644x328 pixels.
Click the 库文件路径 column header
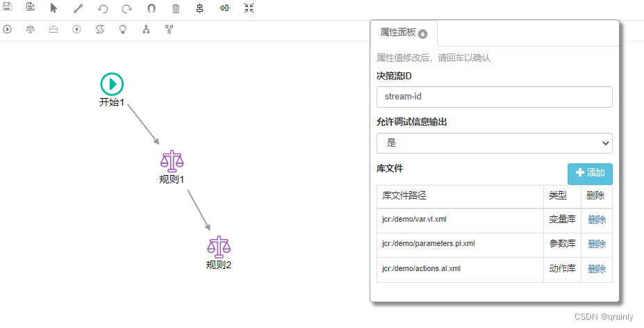pyautogui.click(x=460, y=197)
